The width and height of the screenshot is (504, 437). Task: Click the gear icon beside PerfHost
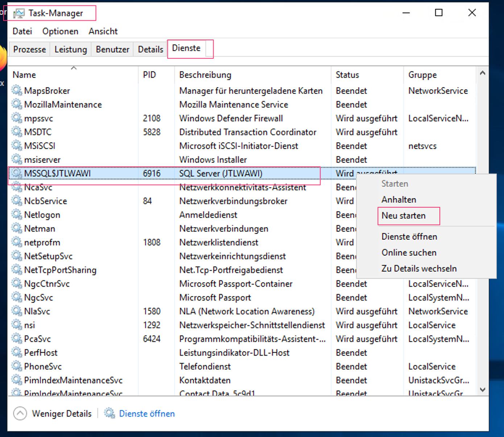[17, 352]
